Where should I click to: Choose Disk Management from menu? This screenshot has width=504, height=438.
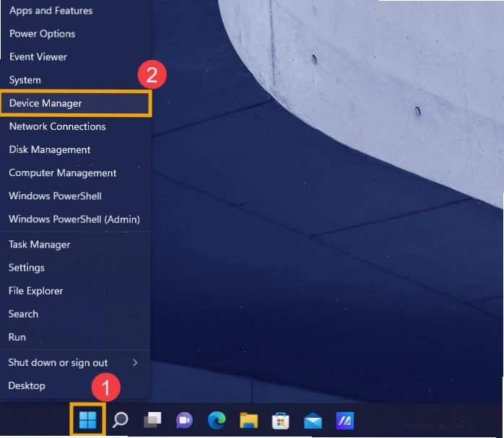click(x=75, y=149)
